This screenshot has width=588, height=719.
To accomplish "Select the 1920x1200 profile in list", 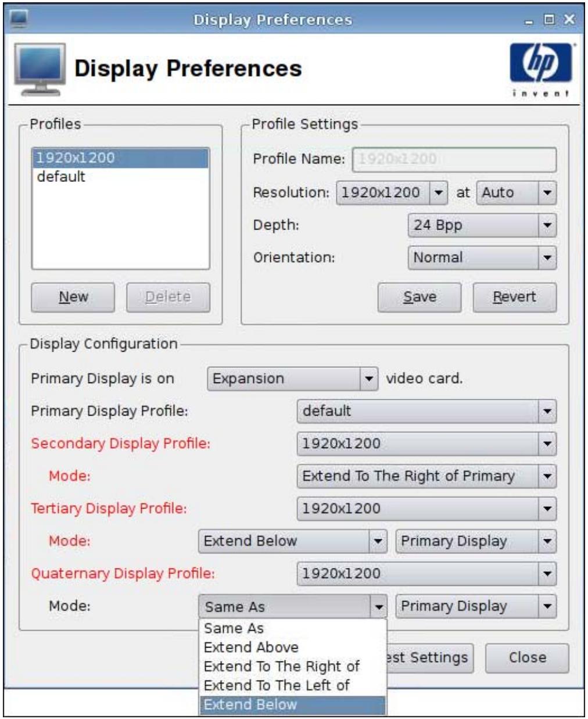I will (120, 158).
